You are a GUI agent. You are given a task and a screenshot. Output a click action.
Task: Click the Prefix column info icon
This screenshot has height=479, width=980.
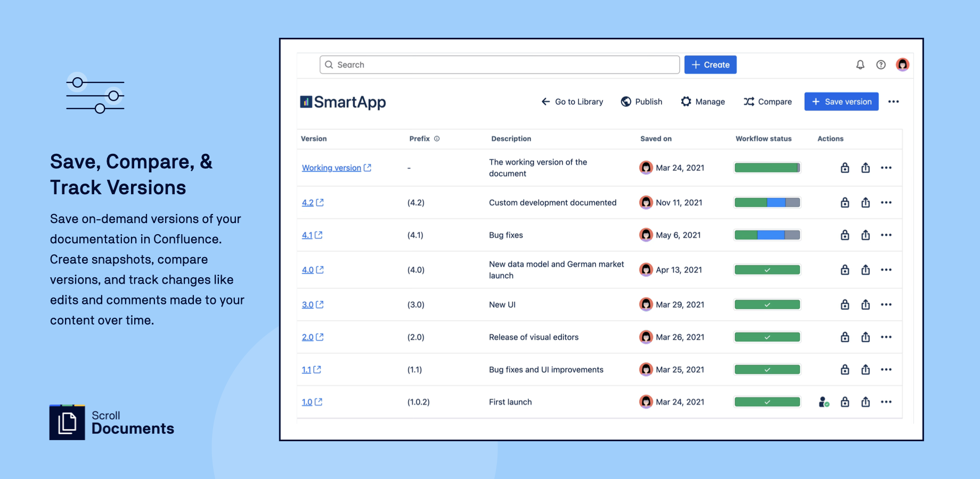pos(437,138)
